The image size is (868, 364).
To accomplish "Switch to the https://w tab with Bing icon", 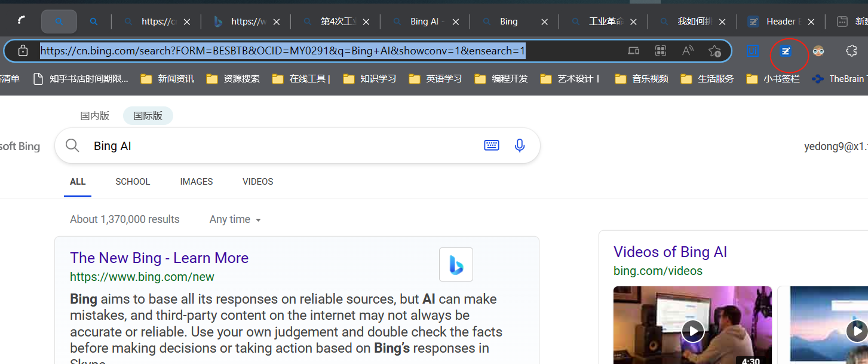I will point(246,22).
